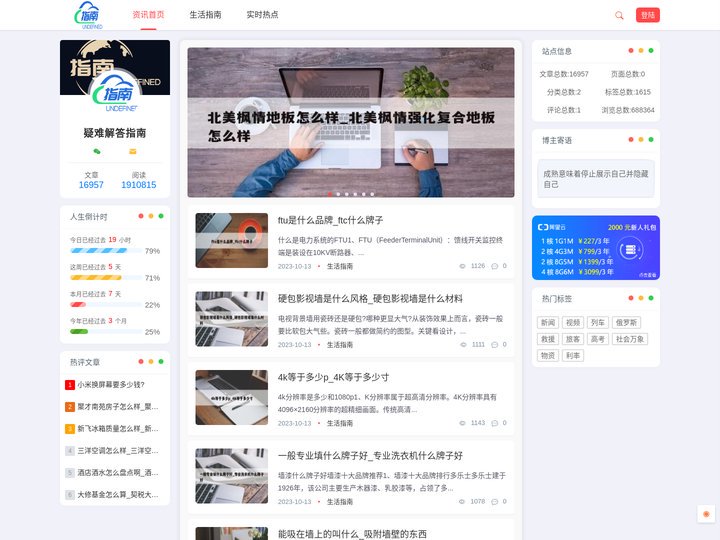Open hot article 大修基金怎么算

[118, 495]
